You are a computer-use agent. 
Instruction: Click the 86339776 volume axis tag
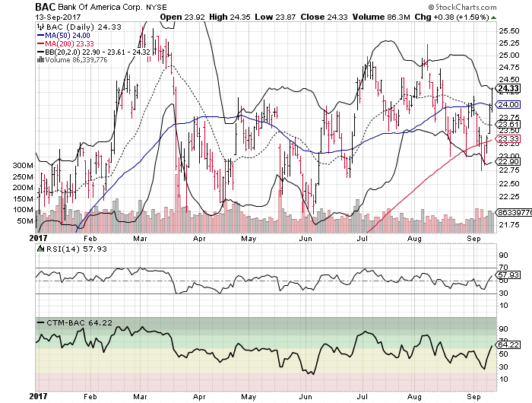pyautogui.click(x=514, y=213)
